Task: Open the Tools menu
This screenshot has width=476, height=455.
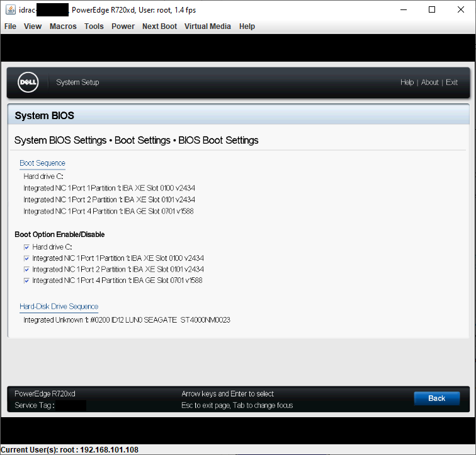Action: [94, 26]
